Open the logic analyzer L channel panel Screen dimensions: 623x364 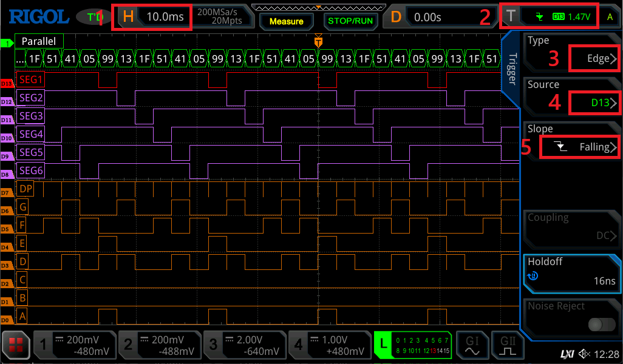[413, 346]
